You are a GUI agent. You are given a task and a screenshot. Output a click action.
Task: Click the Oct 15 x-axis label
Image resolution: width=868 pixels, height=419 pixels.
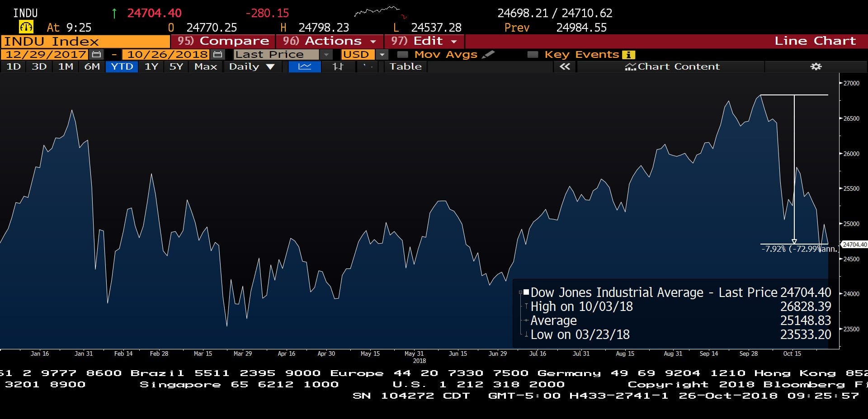tap(792, 353)
